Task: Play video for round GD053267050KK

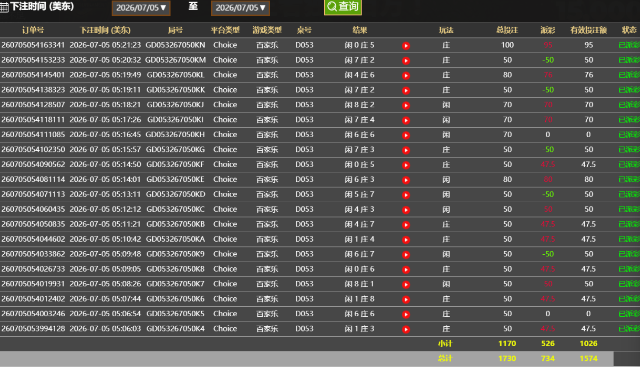Action: point(406,91)
